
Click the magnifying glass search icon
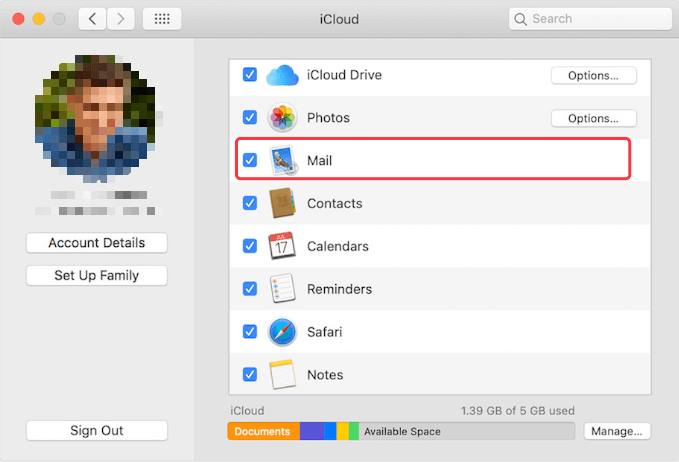pos(520,19)
